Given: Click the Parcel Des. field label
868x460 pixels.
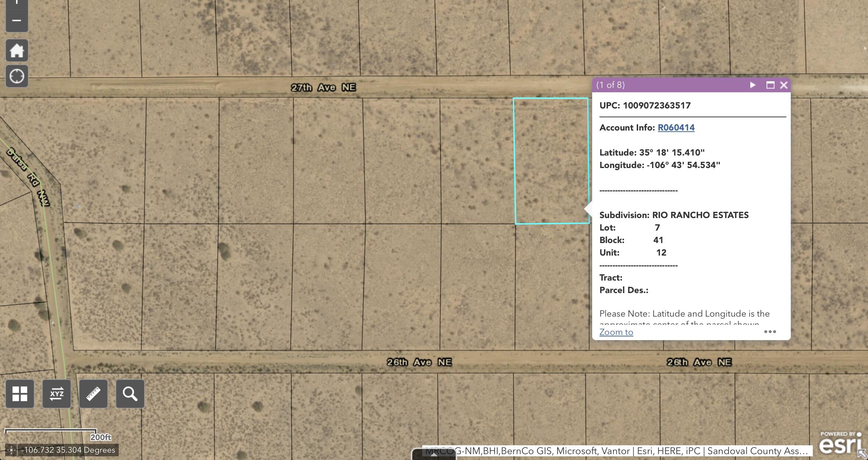Looking at the screenshot, I should point(624,290).
